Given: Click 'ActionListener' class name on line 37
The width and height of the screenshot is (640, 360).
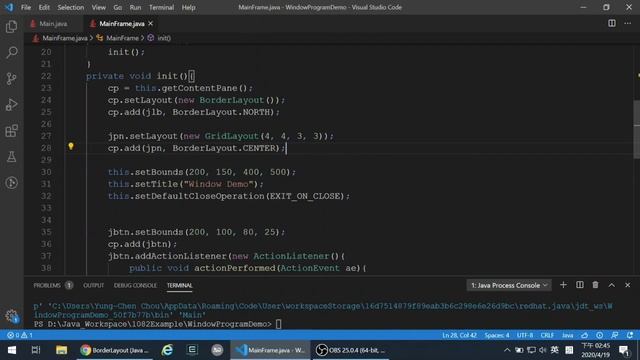Looking at the screenshot, I should 291,256.
